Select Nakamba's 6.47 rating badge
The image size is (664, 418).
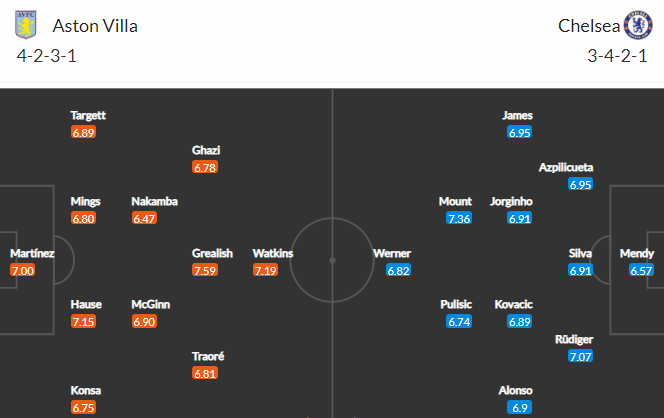pos(144,219)
